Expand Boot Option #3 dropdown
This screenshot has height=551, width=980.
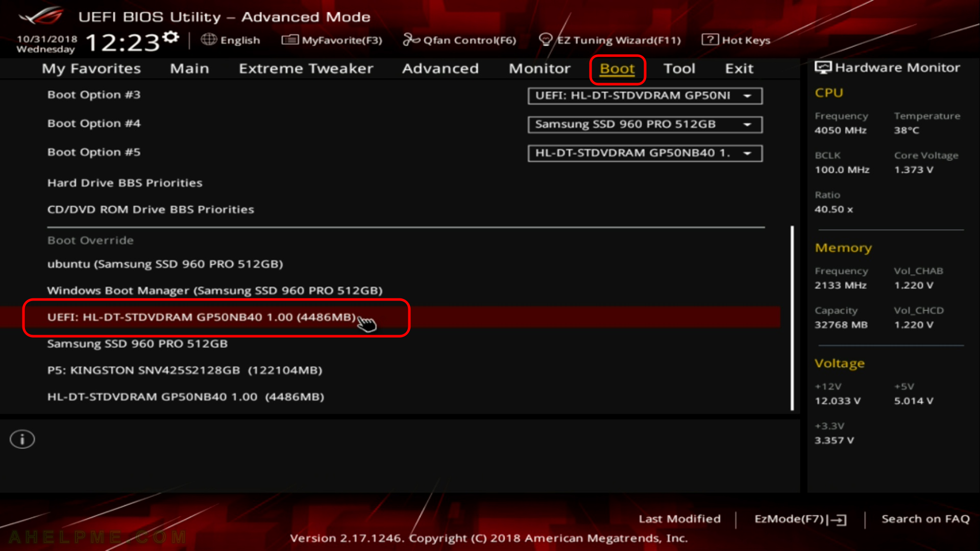pyautogui.click(x=749, y=95)
